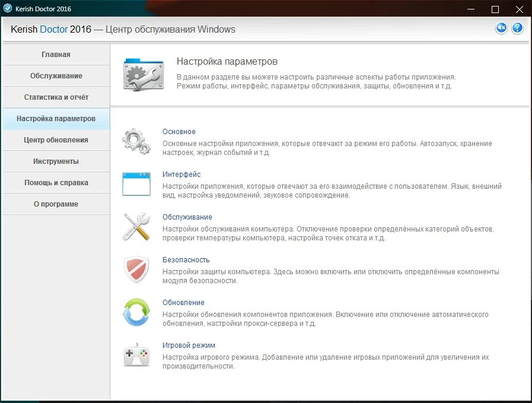Image resolution: width=532 pixels, height=403 pixels.
Task: Click description text starting 'Настройки обслуживания компьютера'
Action: (x=328, y=233)
